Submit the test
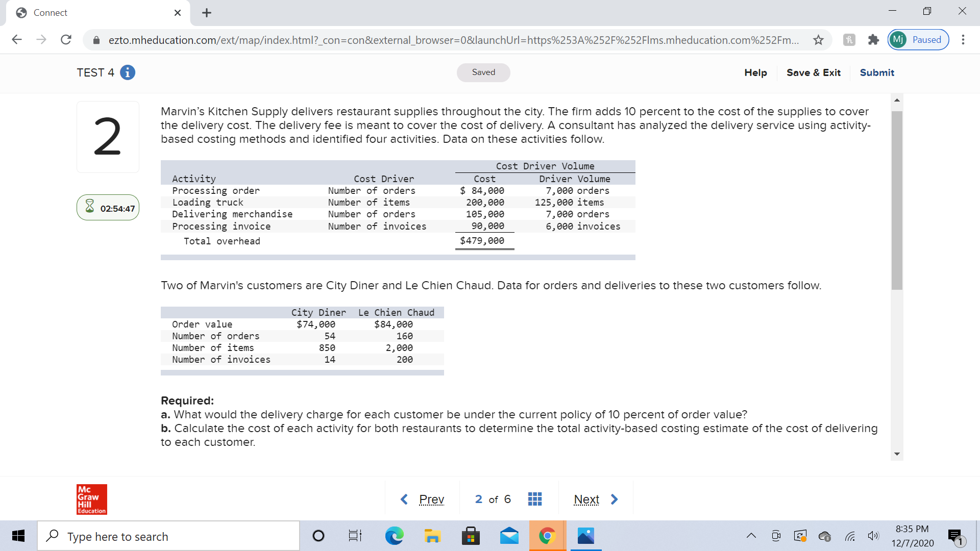Viewport: 980px width, 551px height. pos(876,72)
